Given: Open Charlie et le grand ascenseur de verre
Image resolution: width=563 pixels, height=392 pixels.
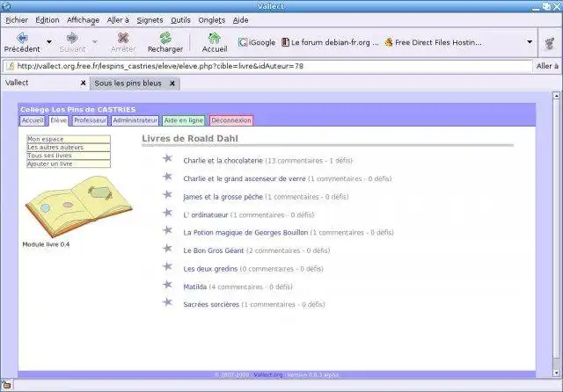Looking at the screenshot, I should [x=245, y=178].
